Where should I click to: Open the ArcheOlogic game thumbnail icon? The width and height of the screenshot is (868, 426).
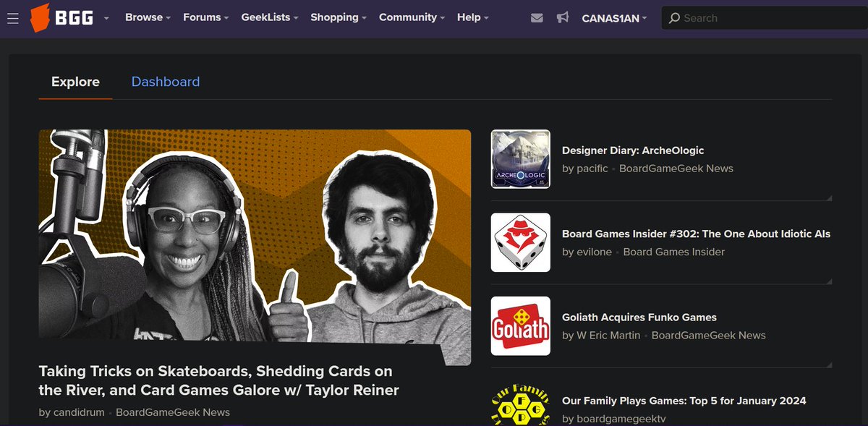click(x=520, y=158)
